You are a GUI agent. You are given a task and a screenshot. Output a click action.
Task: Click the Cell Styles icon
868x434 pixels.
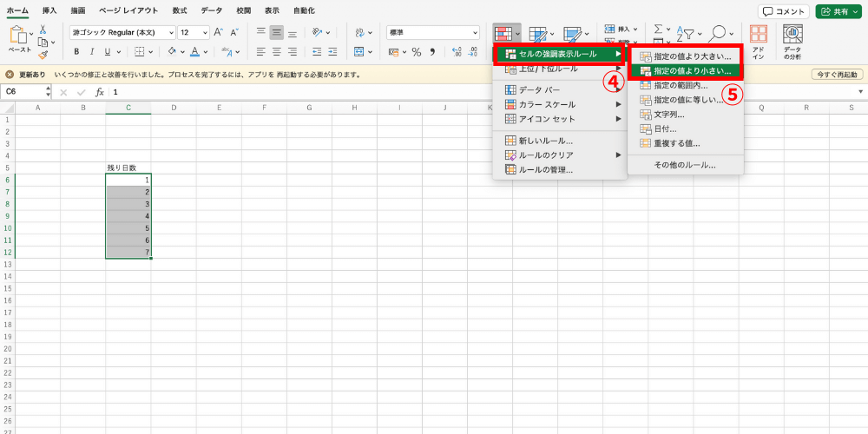pyautogui.click(x=572, y=35)
